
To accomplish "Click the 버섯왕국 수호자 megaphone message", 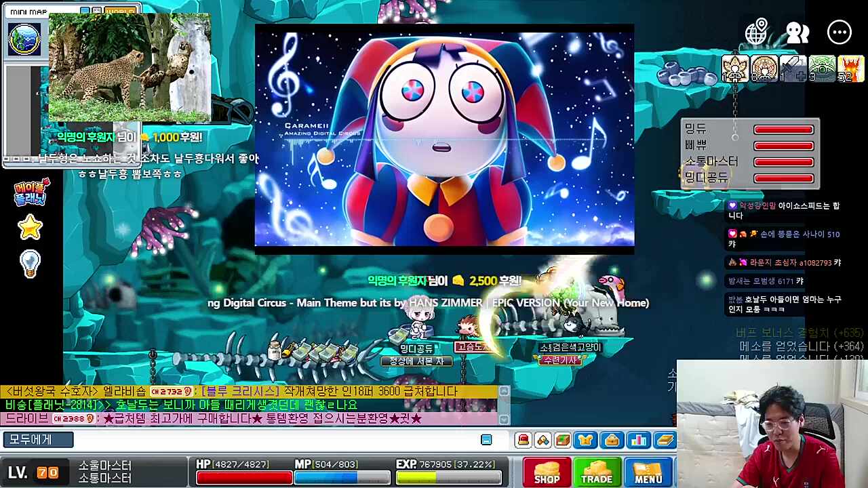I will [250, 392].
